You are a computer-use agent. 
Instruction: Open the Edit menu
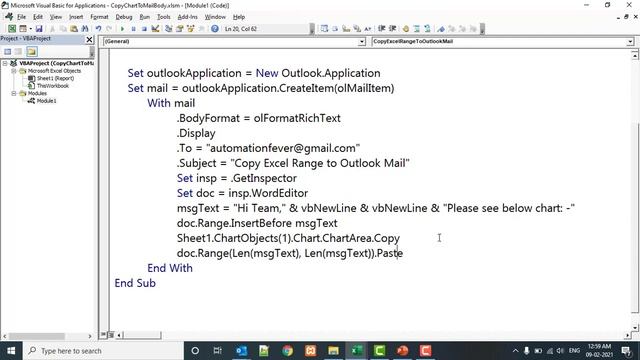click(38, 17)
